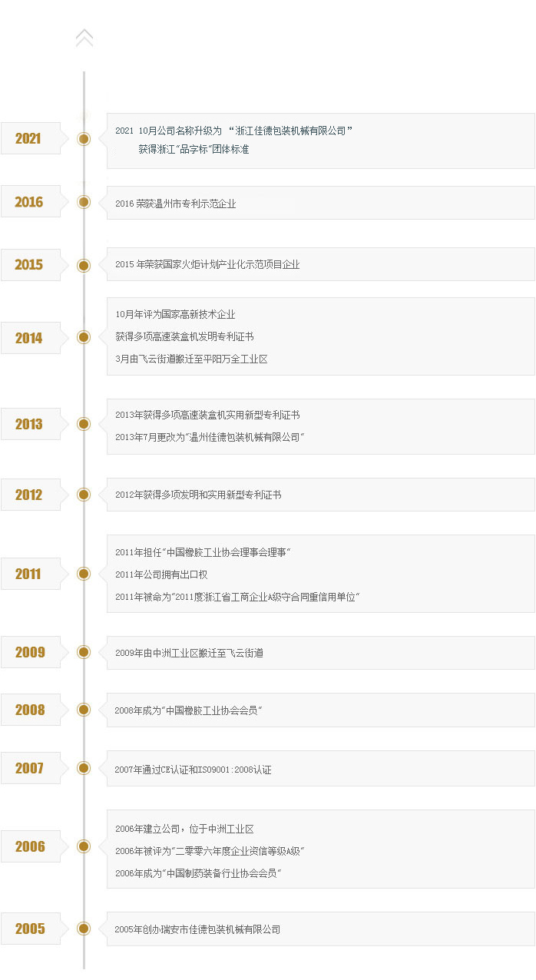536x980 pixels.
Task: Click the line '2011年公司拥有出口权'
Action: (161, 574)
